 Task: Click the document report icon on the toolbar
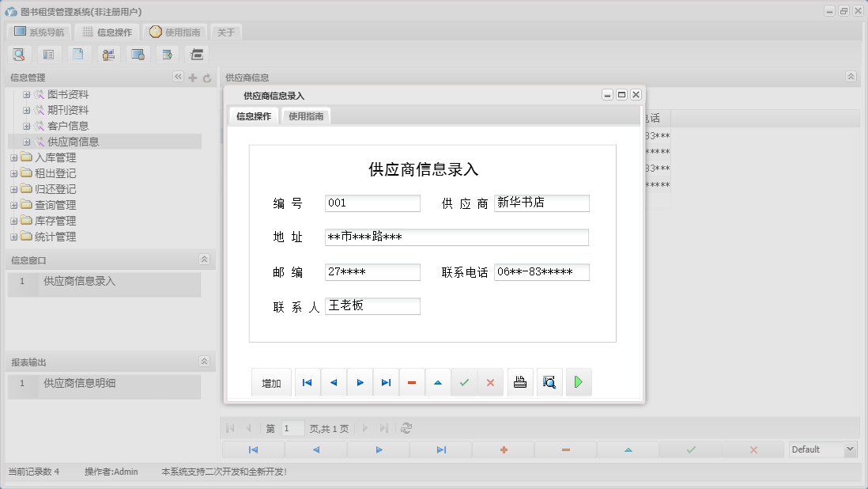pyautogui.click(x=78, y=54)
